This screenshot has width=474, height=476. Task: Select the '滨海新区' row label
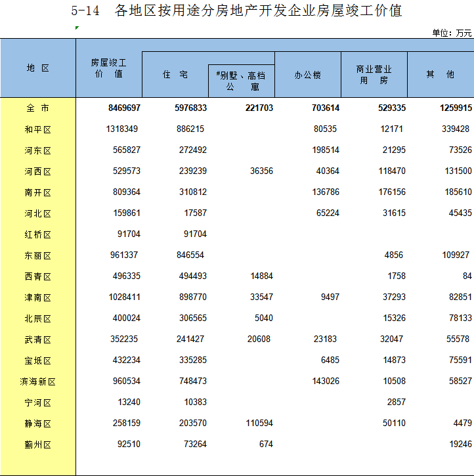click(38, 381)
